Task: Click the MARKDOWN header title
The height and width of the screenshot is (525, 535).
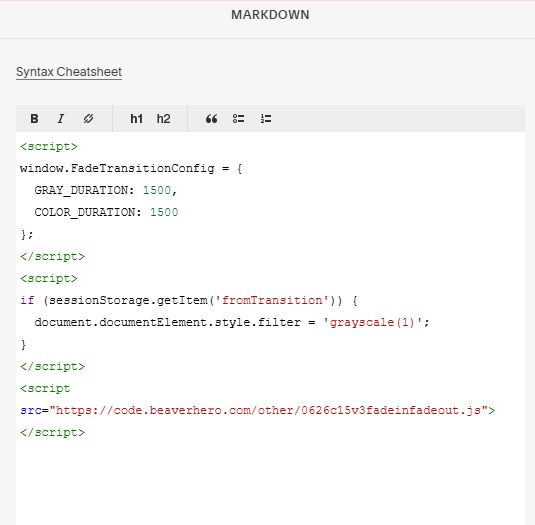Action: tap(270, 15)
